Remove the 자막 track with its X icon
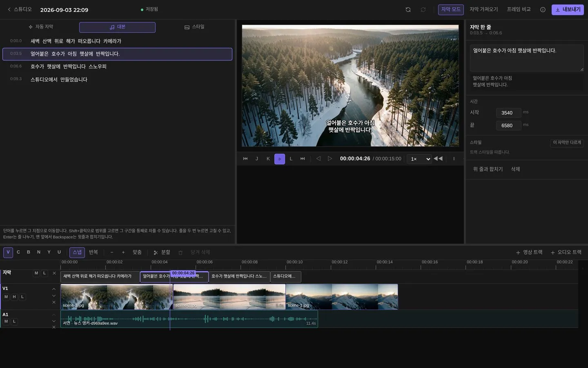The height and width of the screenshot is (368, 588). pos(54,273)
